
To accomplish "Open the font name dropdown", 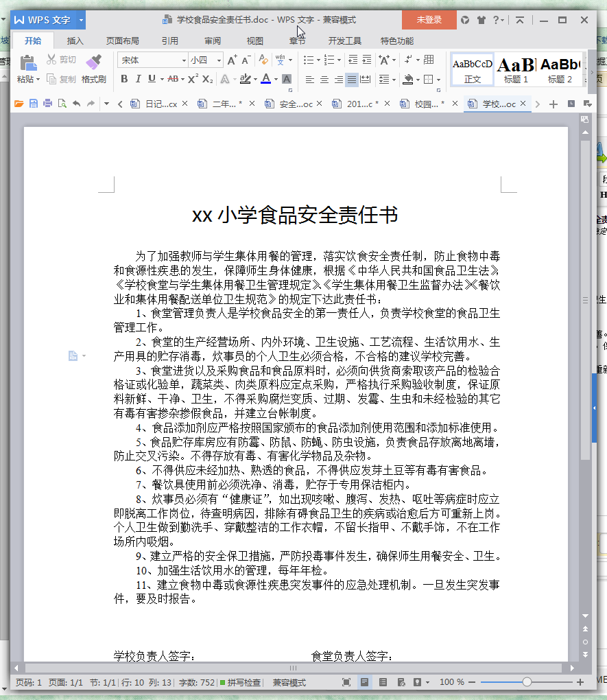I will coord(183,60).
